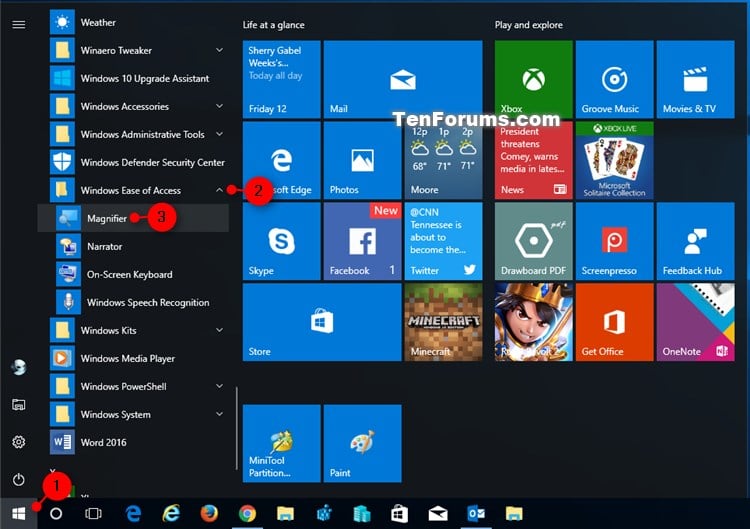Open the Xbox tile
This screenshot has width=750, height=529.
[533, 79]
